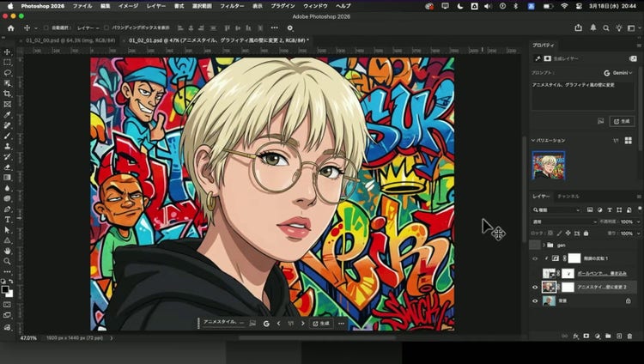Click the 生成 button in Properties panel
Screen dimensions: 644x364
621,121
